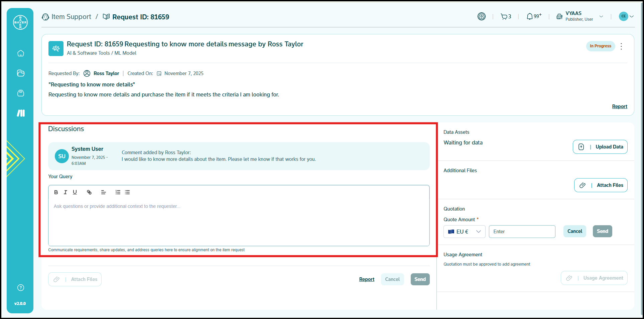Open text alignment option in editor
Image resolution: width=644 pixels, height=319 pixels.
(104, 192)
